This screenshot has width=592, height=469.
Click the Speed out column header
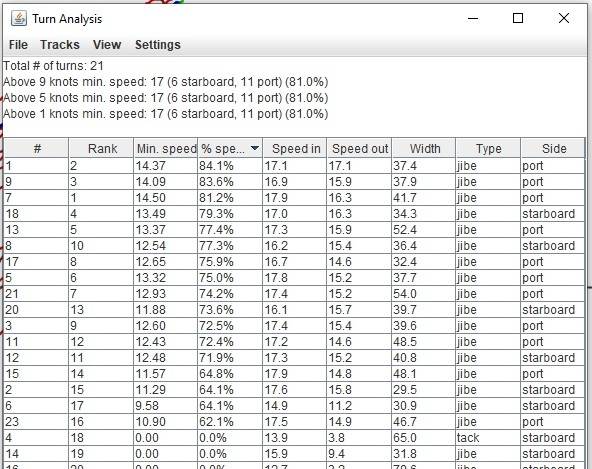(359, 148)
